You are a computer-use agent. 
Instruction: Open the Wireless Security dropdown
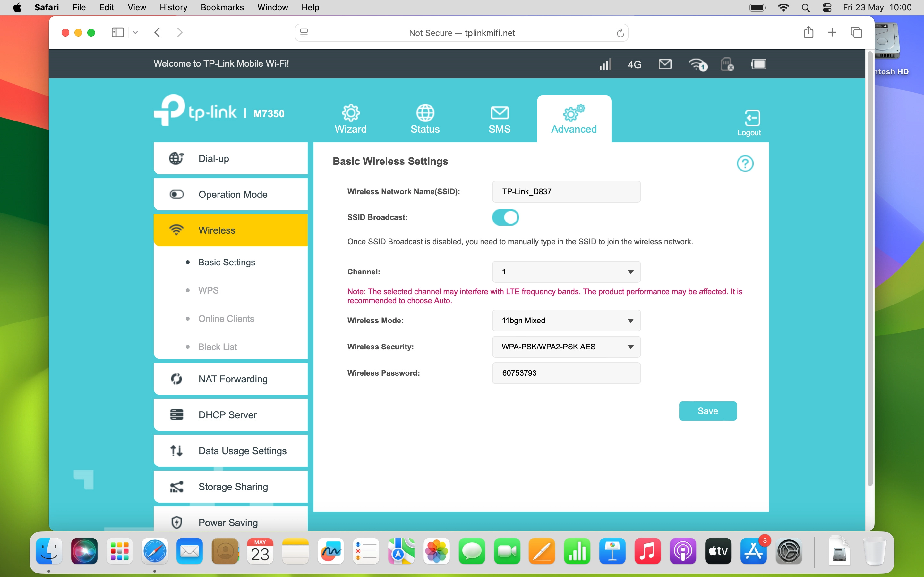566,347
